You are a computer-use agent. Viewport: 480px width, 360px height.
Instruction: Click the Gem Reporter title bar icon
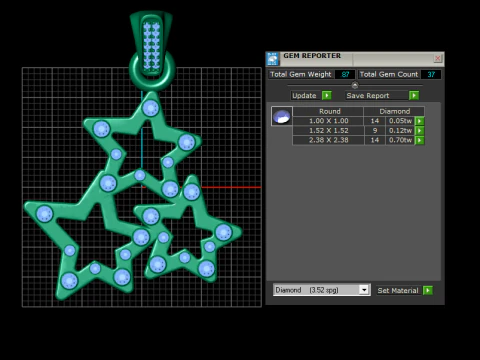[273, 59]
